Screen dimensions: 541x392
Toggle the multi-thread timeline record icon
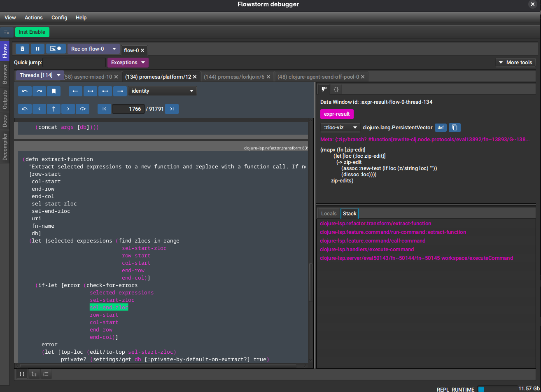click(56, 49)
